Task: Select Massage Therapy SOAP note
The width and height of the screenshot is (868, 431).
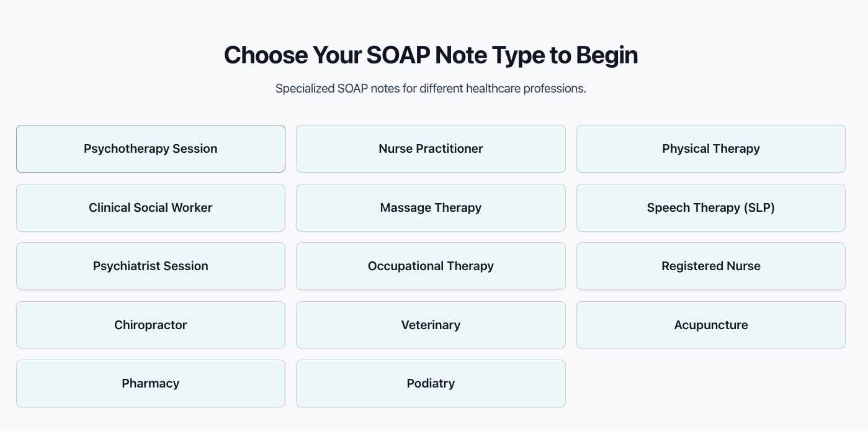Action: pyautogui.click(x=431, y=207)
